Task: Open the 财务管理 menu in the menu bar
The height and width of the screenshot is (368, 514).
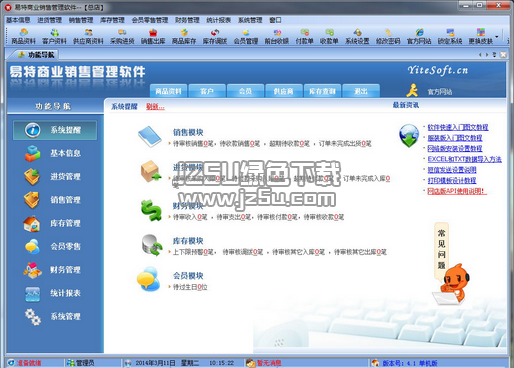Action: pyautogui.click(x=187, y=20)
